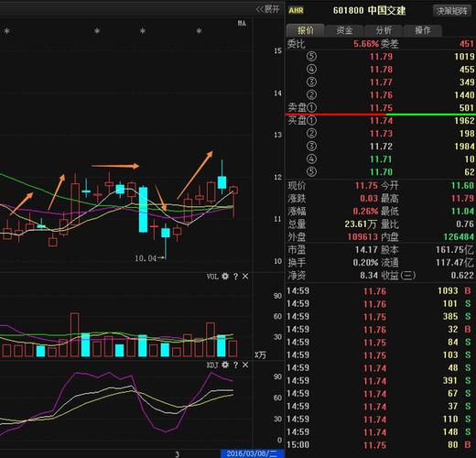Expand the chart using 展开 button
This screenshot has height=458, width=476.
pos(268,9)
